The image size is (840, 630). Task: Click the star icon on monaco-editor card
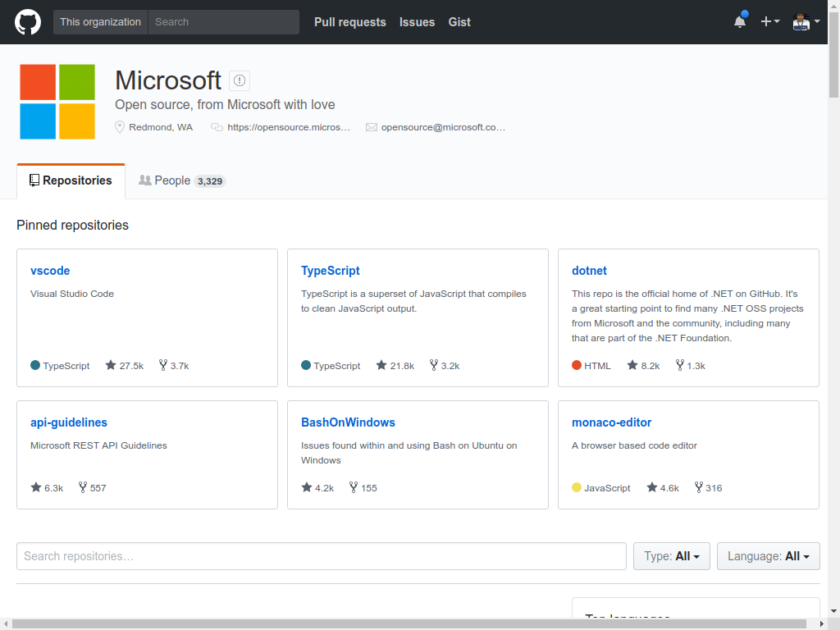(651, 487)
